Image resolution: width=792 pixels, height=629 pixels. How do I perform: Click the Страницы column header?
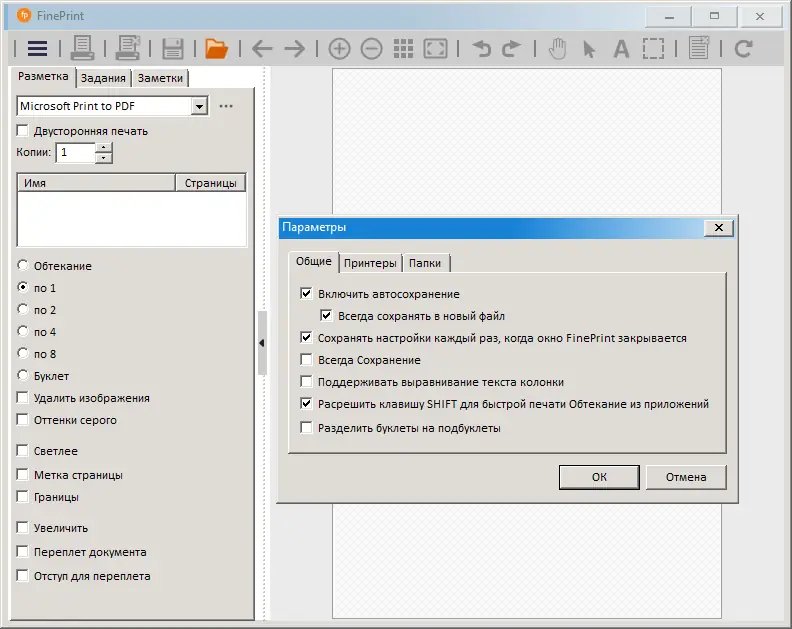click(211, 183)
